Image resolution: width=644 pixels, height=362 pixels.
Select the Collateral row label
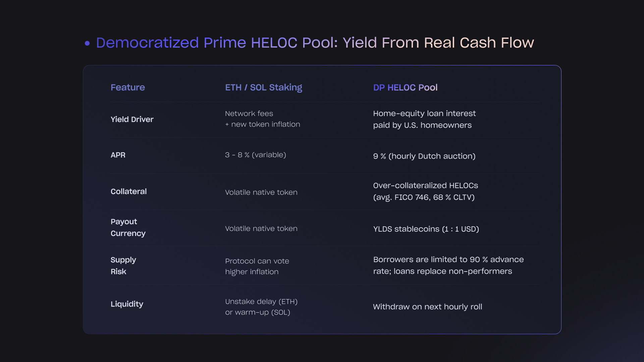pyautogui.click(x=129, y=191)
